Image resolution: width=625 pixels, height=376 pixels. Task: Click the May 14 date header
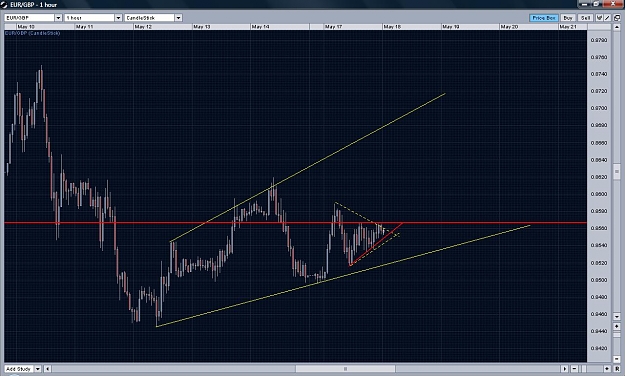(x=260, y=27)
